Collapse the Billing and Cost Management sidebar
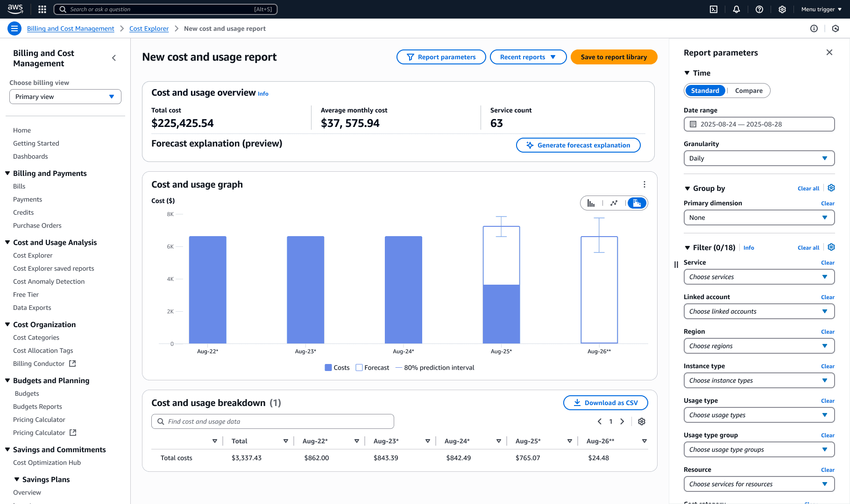Screen dimensions: 850x504 pos(114,58)
